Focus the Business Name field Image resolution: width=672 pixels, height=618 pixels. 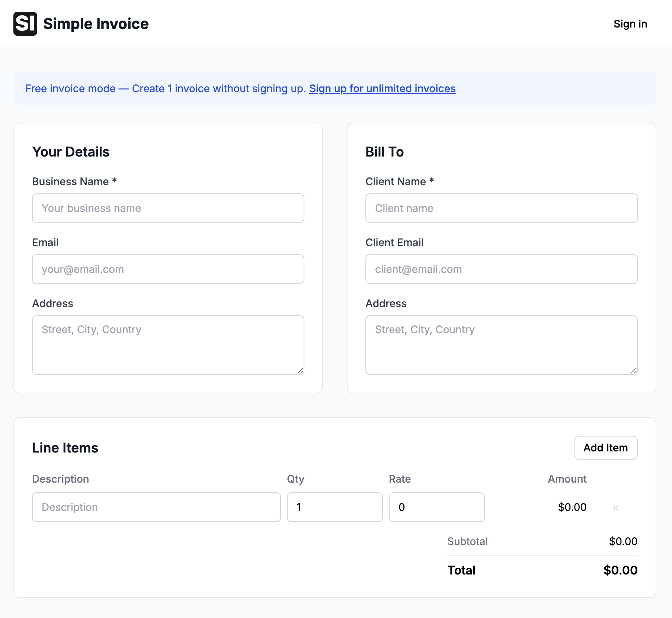168,208
